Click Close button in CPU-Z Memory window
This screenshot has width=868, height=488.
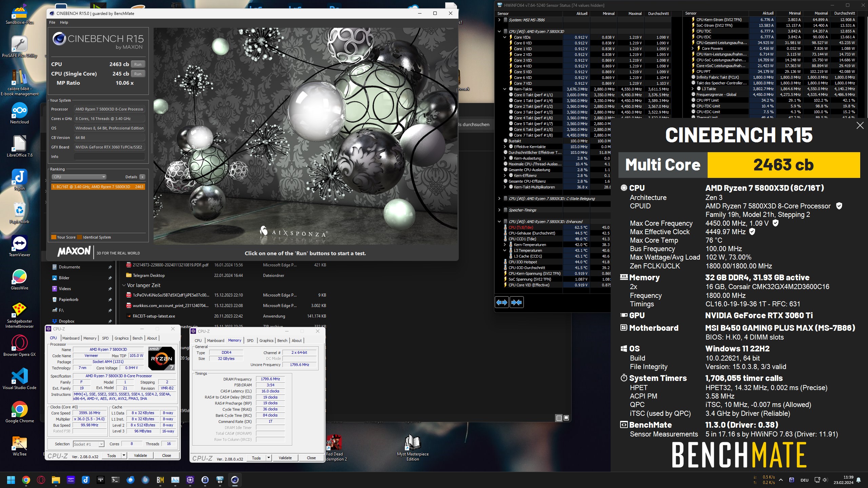click(x=311, y=458)
